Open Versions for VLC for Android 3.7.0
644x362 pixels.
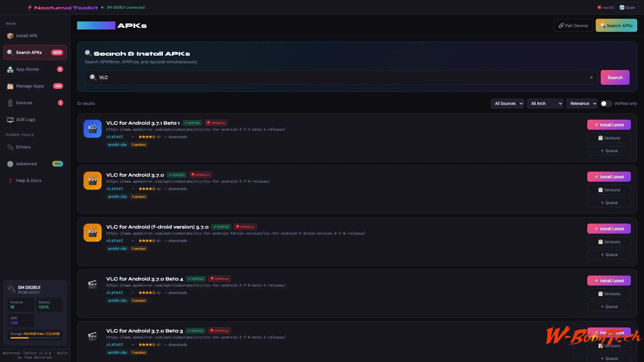pyautogui.click(x=609, y=190)
